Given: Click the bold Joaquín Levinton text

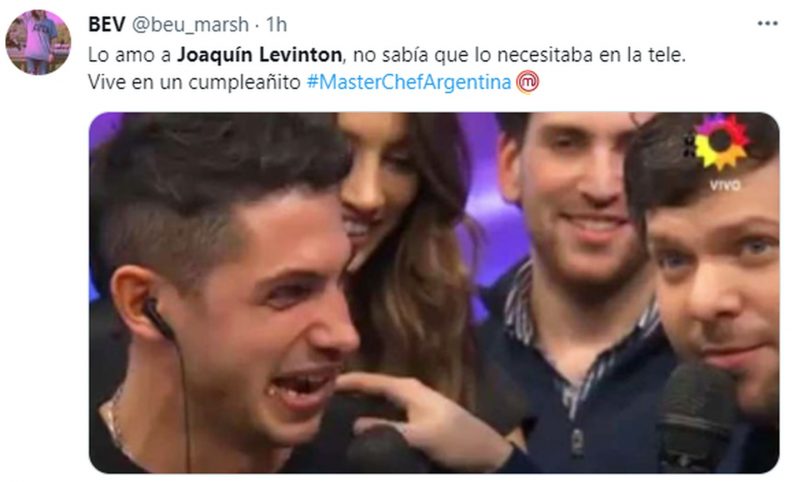Looking at the screenshot, I should pos(259,55).
